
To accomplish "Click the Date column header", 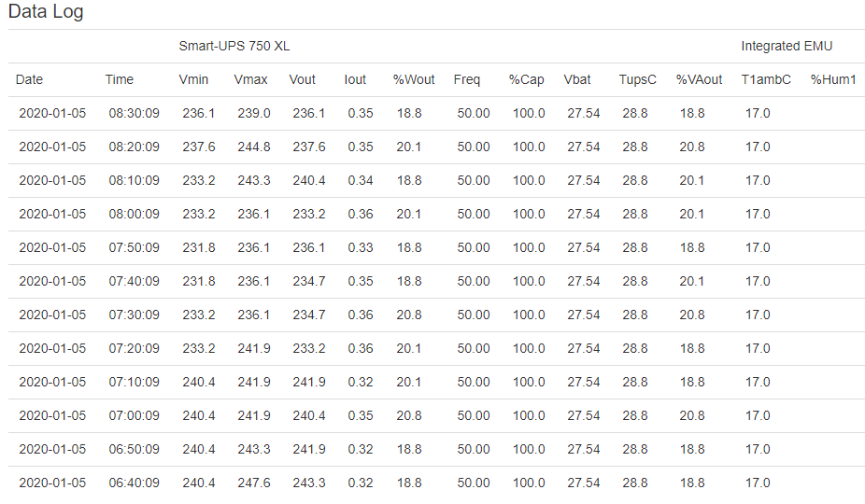I will coord(29,79).
